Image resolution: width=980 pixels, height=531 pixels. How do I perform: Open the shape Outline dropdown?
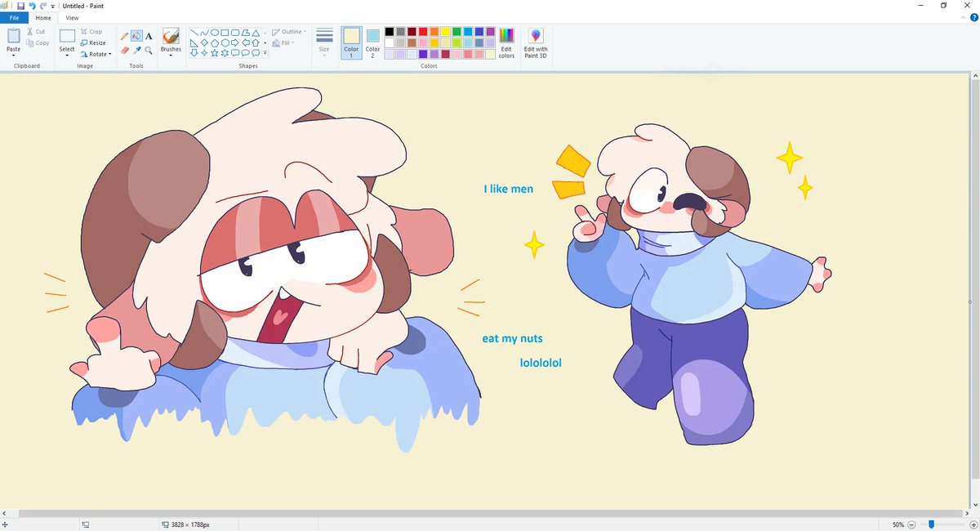click(x=290, y=32)
